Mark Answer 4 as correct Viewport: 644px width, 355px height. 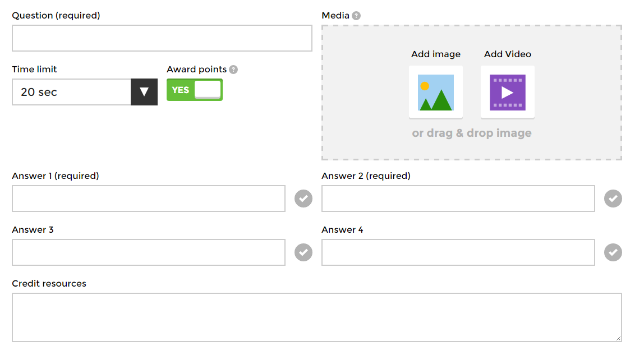613,252
